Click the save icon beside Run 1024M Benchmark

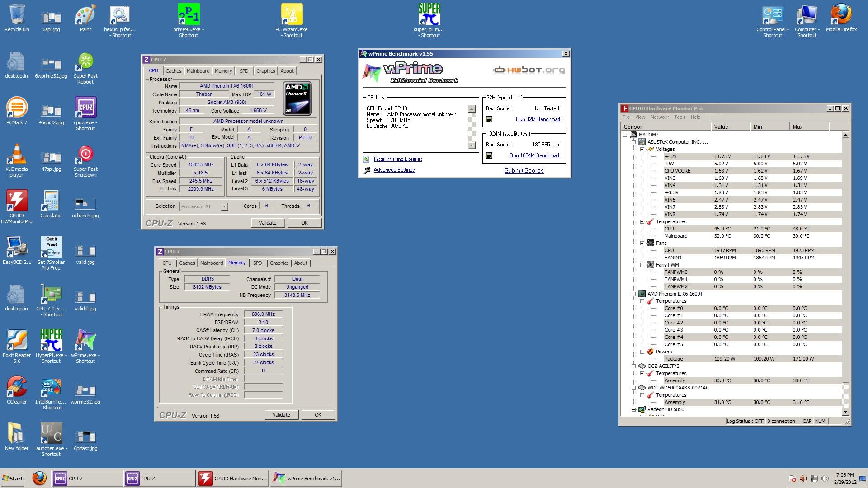click(x=489, y=155)
